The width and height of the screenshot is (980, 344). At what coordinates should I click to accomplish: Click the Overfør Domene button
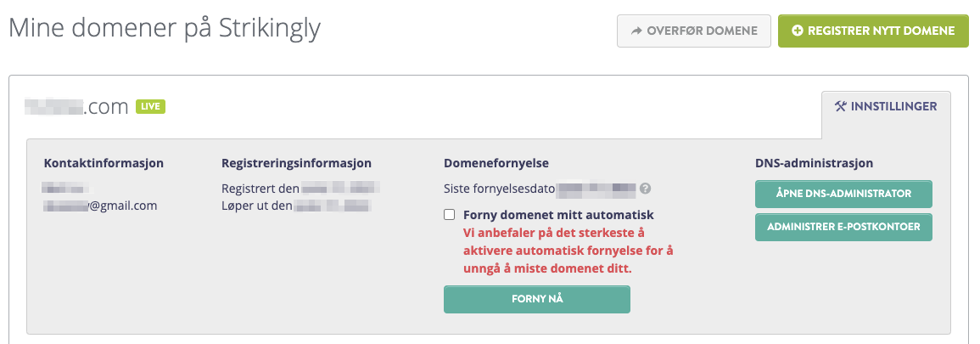694,31
